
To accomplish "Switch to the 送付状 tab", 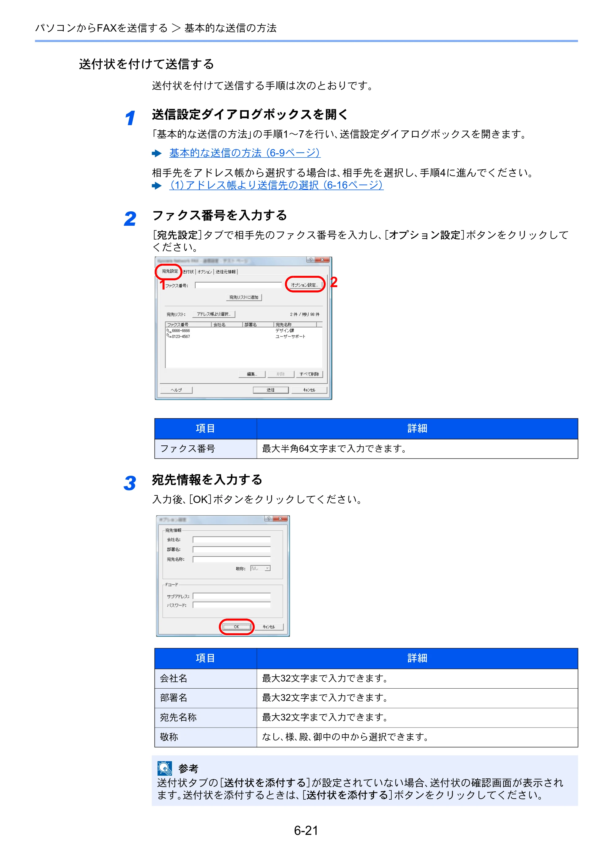I will point(188,272).
